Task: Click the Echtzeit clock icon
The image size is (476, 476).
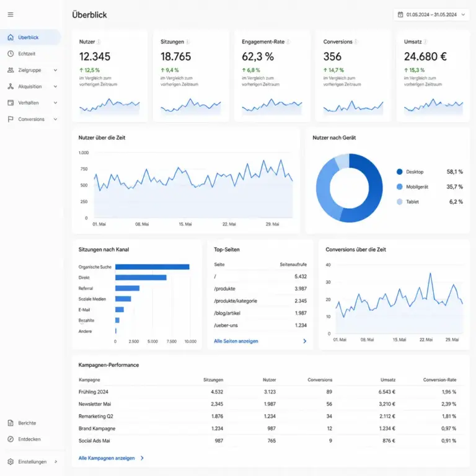Action: coord(11,54)
